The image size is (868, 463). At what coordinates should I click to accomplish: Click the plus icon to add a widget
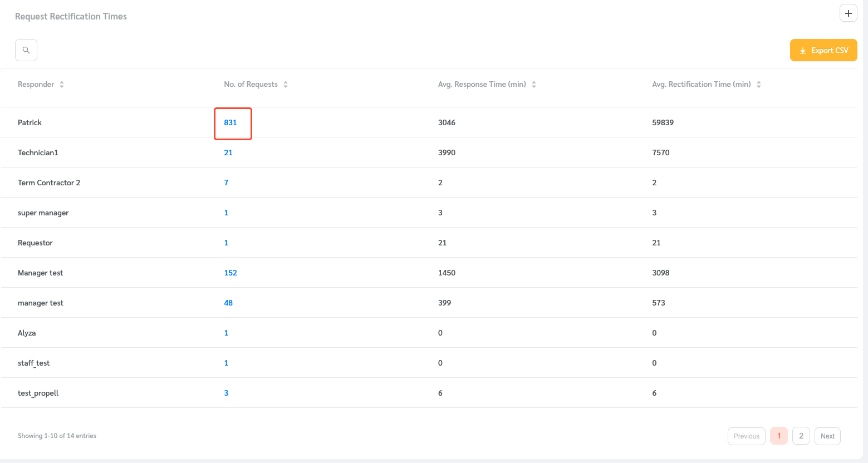(x=848, y=12)
